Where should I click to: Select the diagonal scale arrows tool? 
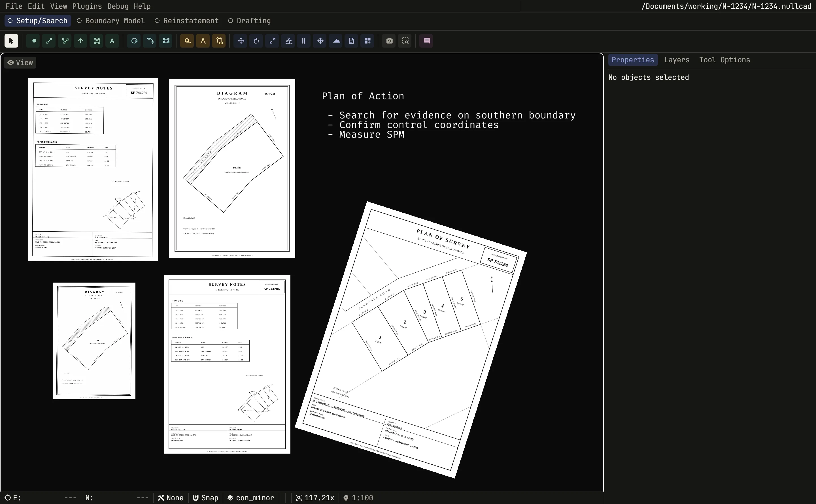click(272, 41)
